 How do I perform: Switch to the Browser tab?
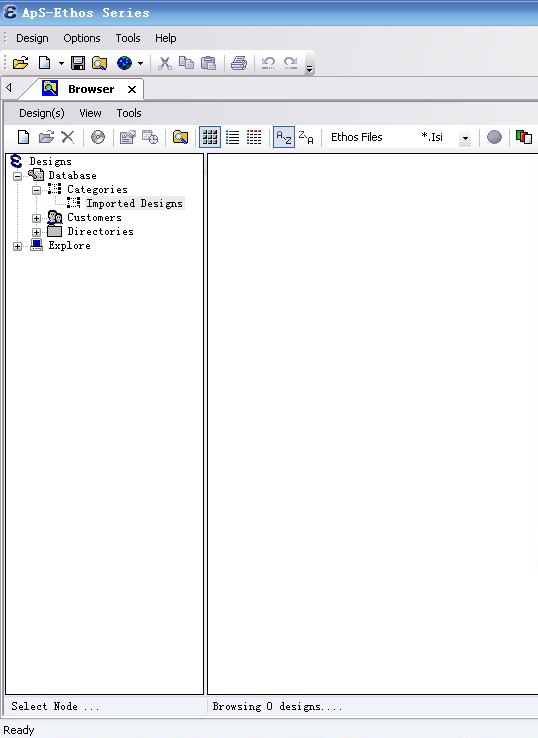tap(91, 89)
